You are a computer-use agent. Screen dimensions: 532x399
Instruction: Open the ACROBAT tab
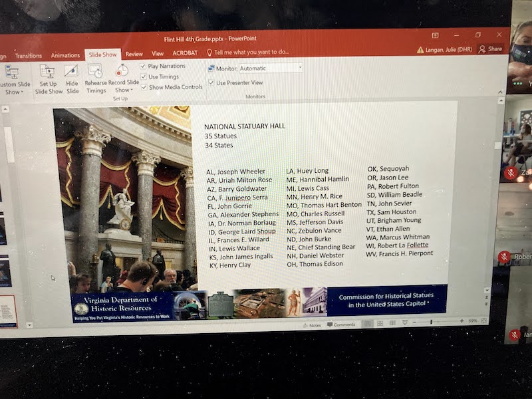coord(185,53)
